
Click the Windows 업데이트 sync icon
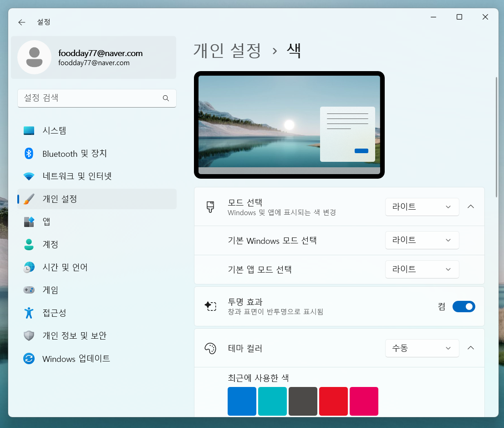tap(29, 359)
